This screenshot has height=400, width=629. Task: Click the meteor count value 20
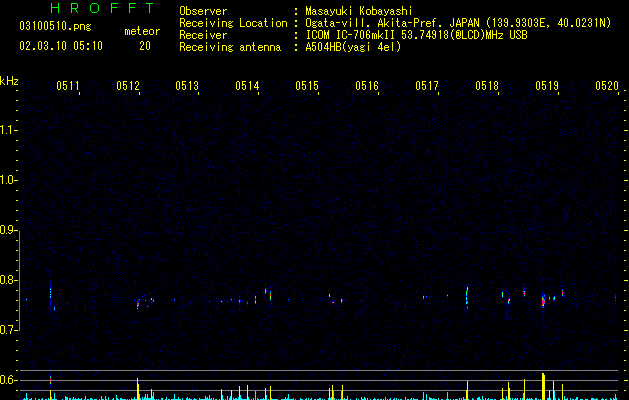tap(145, 46)
